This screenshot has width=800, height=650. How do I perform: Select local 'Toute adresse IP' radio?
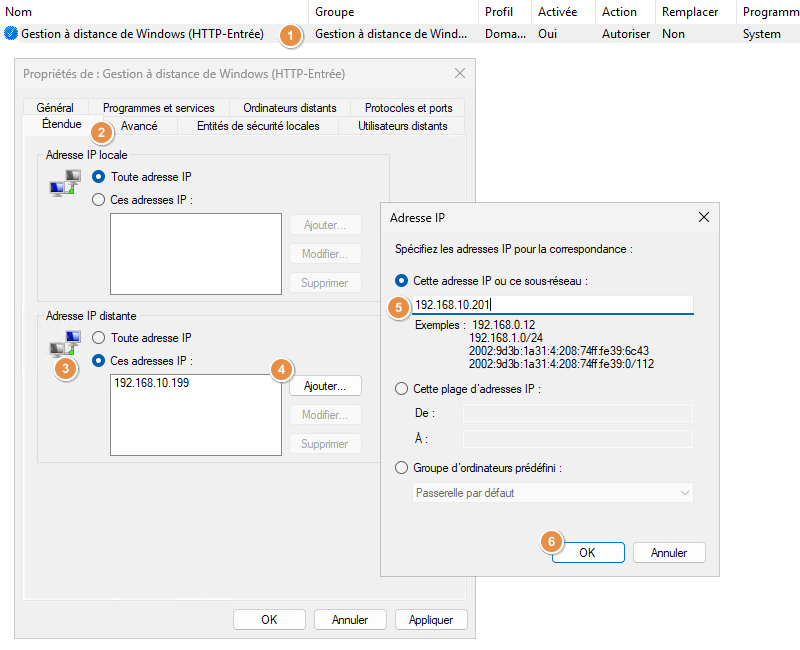click(x=98, y=177)
